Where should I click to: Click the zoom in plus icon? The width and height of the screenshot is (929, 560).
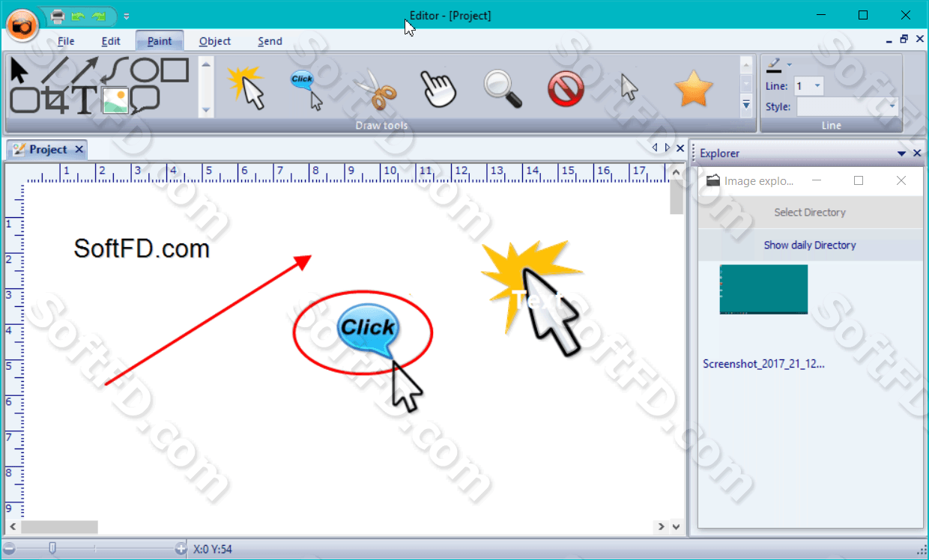click(x=181, y=549)
